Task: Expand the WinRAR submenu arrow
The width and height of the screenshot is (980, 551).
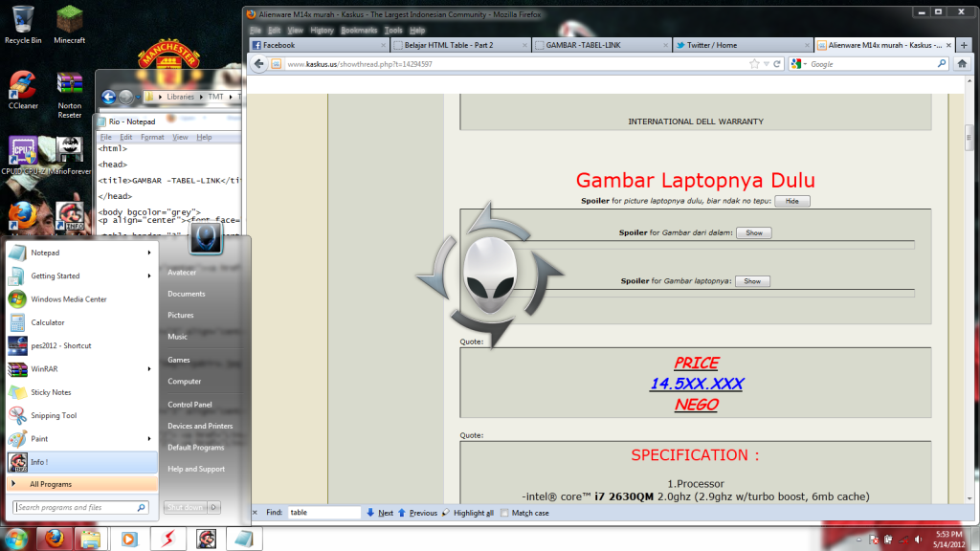Action: [x=149, y=369]
